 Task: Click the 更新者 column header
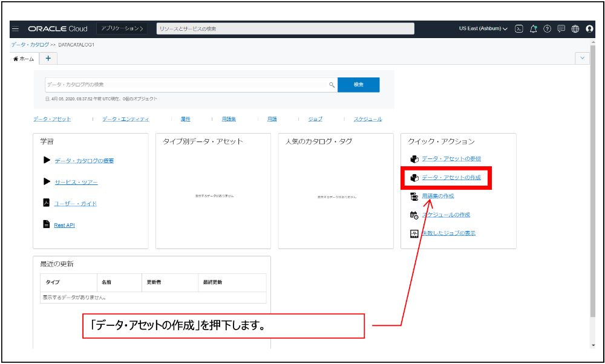[x=170, y=282]
